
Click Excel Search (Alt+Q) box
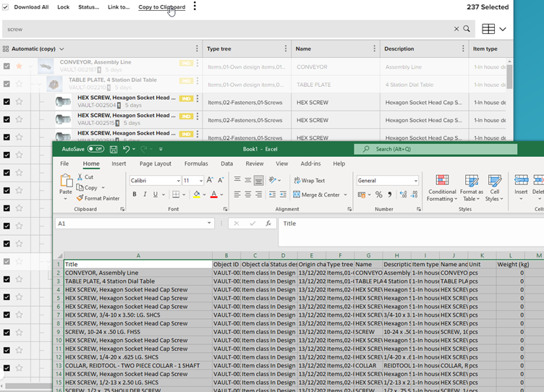[x=435, y=149]
